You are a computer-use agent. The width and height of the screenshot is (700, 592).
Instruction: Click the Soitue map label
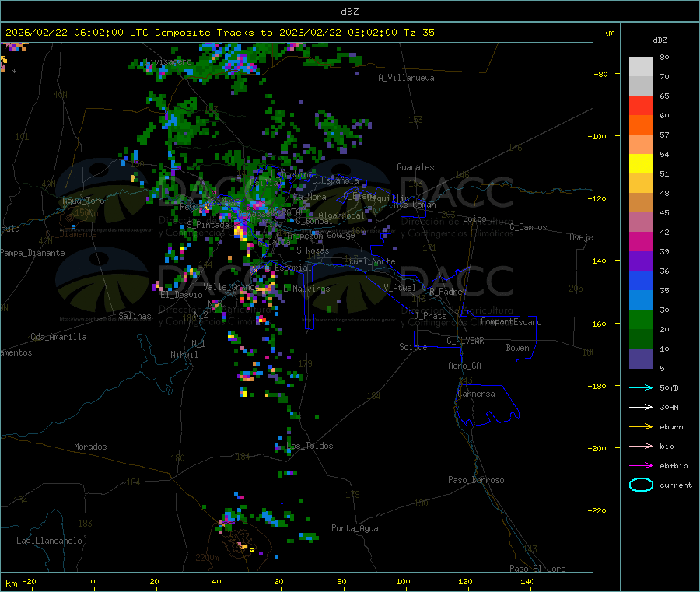pyautogui.click(x=413, y=347)
